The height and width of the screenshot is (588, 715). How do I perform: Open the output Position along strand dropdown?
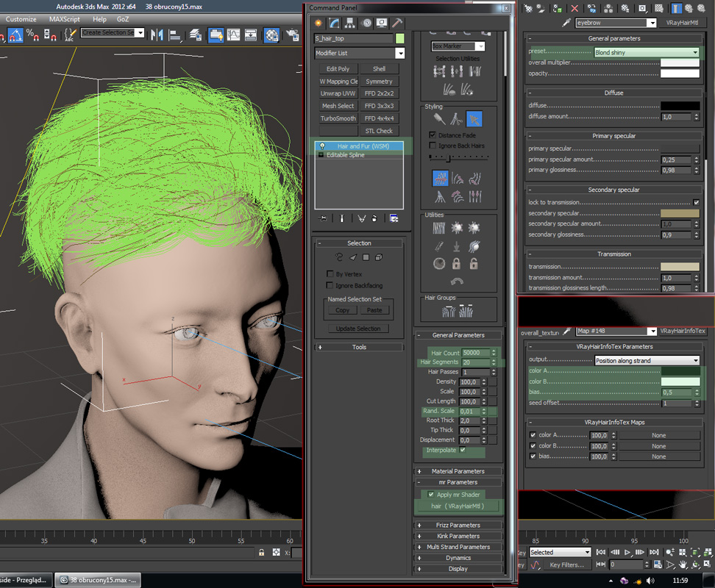click(x=647, y=360)
